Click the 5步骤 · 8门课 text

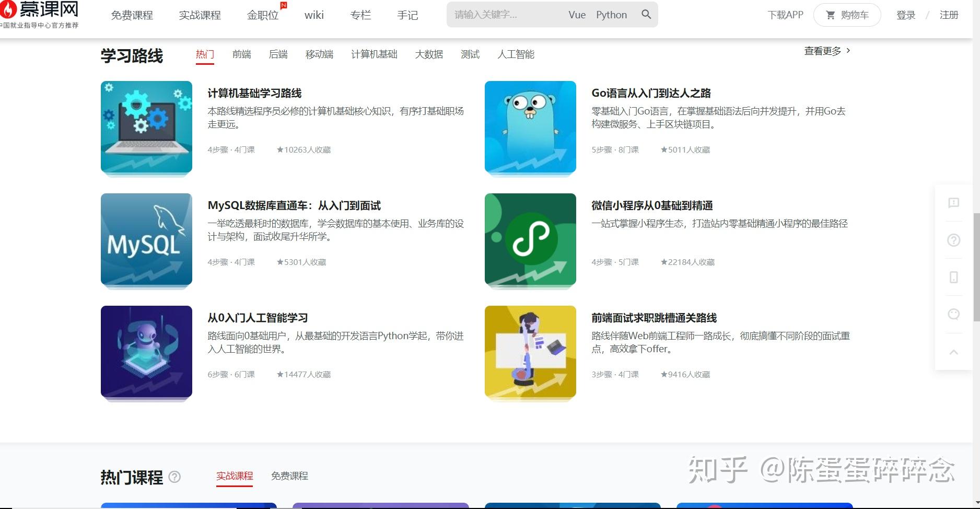point(615,150)
